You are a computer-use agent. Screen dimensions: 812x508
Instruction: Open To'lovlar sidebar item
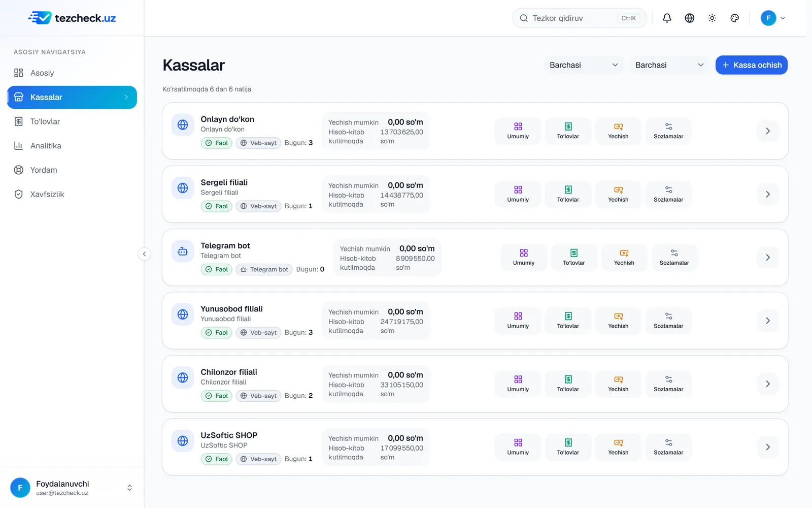pos(72,121)
